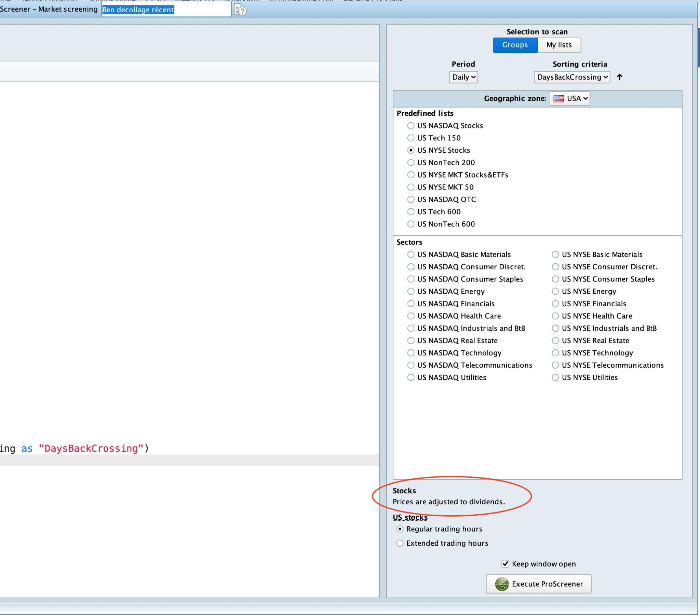Viewport: 700px width, 615px height.
Task: Select US Tech 150 list
Action: pyautogui.click(x=410, y=138)
